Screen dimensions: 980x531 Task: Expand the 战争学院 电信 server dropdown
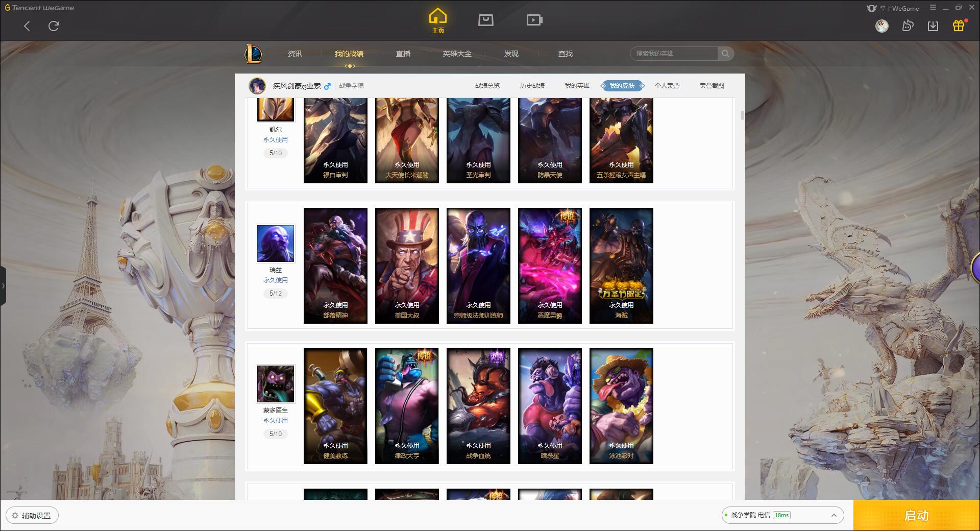782,515
